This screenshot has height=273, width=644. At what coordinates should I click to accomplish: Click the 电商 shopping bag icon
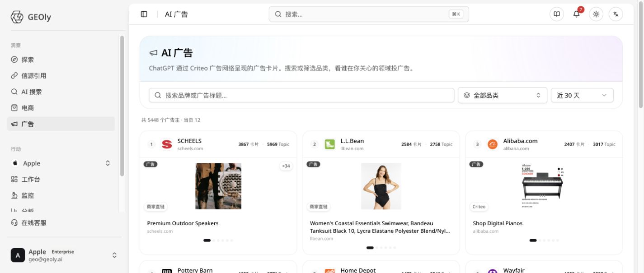click(14, 108)
